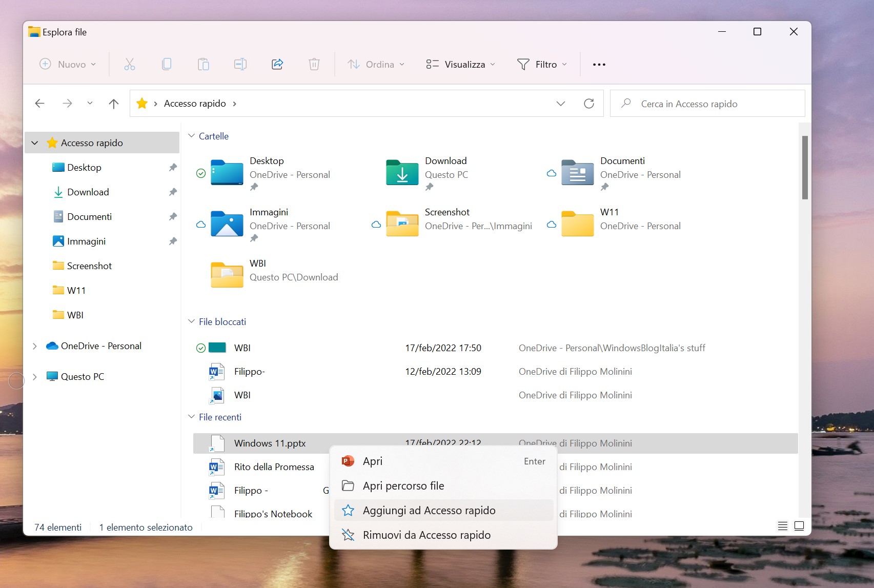Expand OneDrive - Personal tree node
Screen dimensions: 874x588
click(34, 346)
